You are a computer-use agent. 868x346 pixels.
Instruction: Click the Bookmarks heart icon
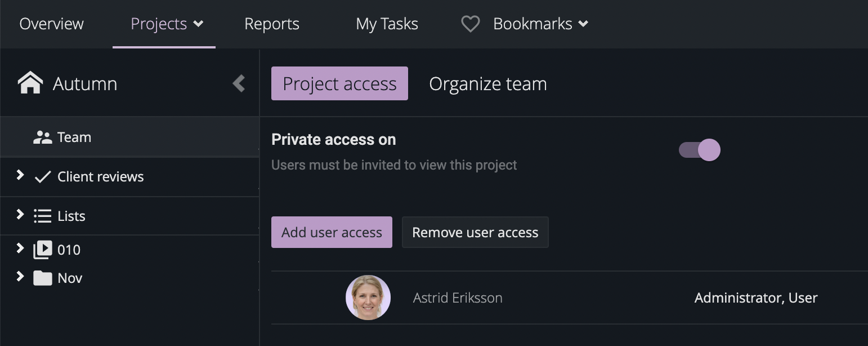pos(470,24)
